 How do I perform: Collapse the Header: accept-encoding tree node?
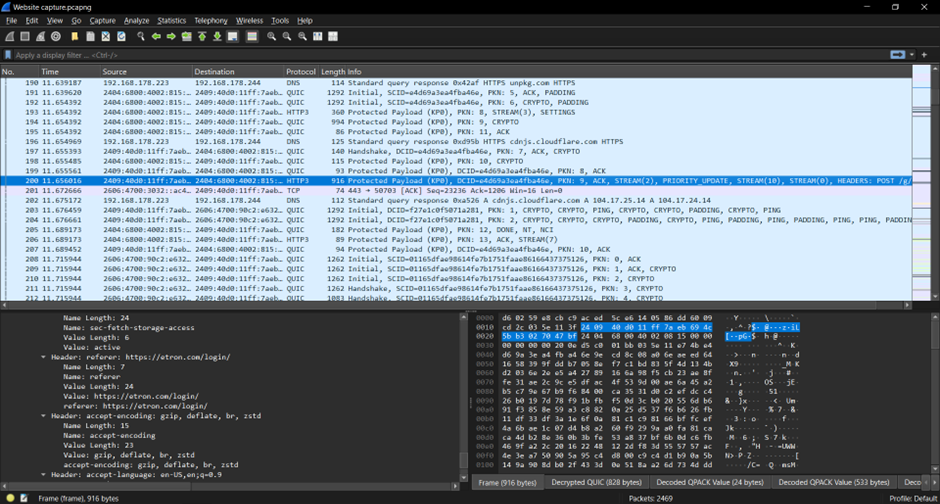pyautogui.click(x=43, y=416)
